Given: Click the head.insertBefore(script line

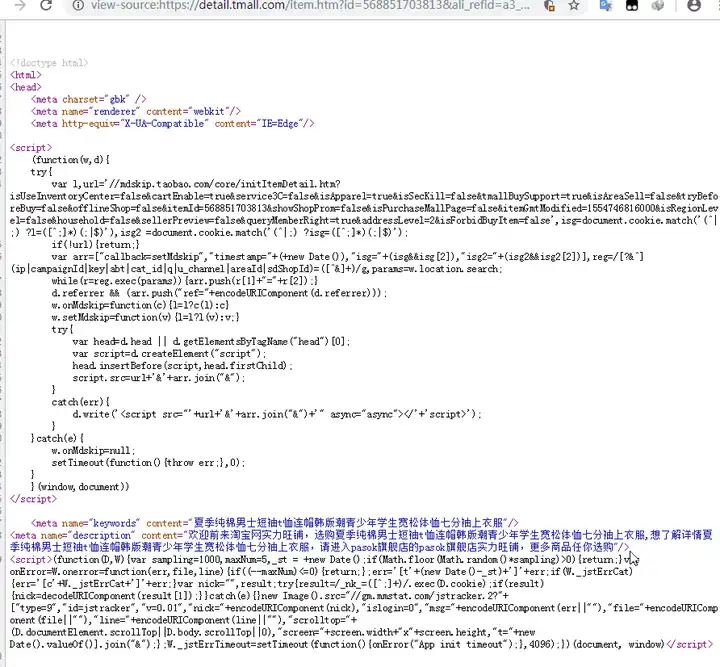Looking at the screenshot, I should pos(182,365).
